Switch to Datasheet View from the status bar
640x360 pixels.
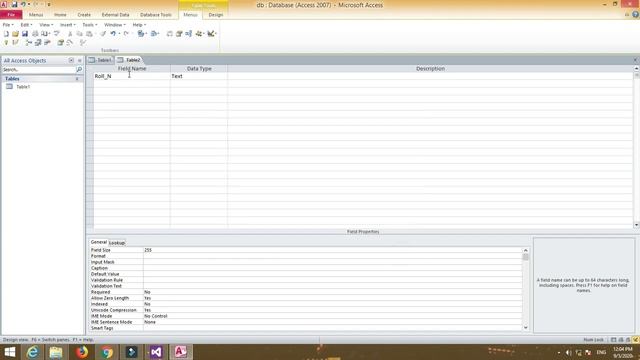(x=613, y=340)
